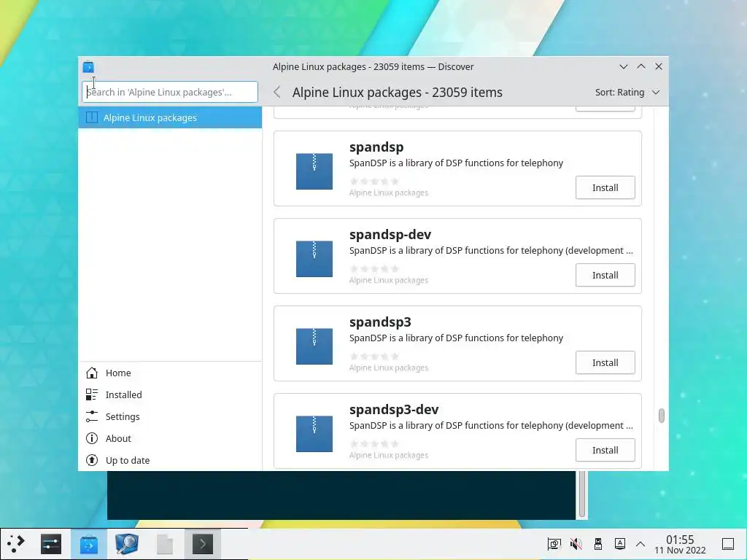The height and width of the screenshot is (560, 747).
Task: Install the spandsp package
Action: 605,187
